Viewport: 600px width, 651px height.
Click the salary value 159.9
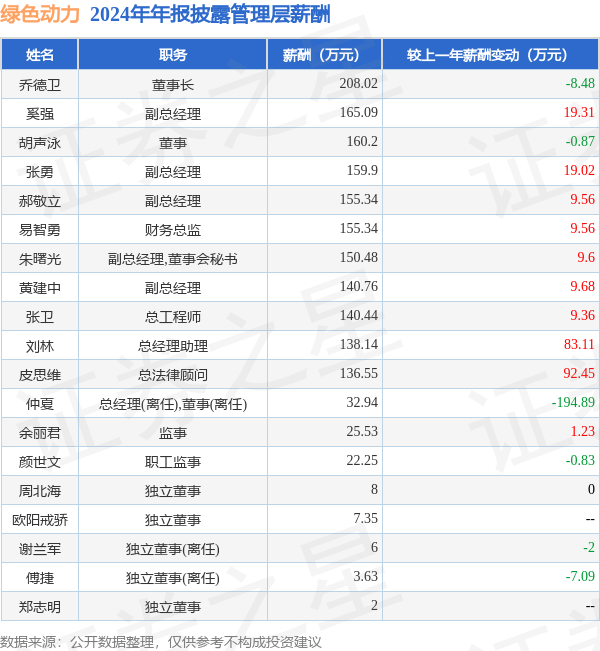[x=362, y=171]
